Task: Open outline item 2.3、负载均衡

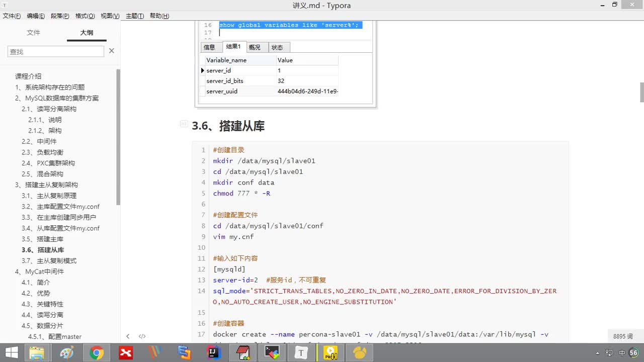Action: (x=42, y=152)
